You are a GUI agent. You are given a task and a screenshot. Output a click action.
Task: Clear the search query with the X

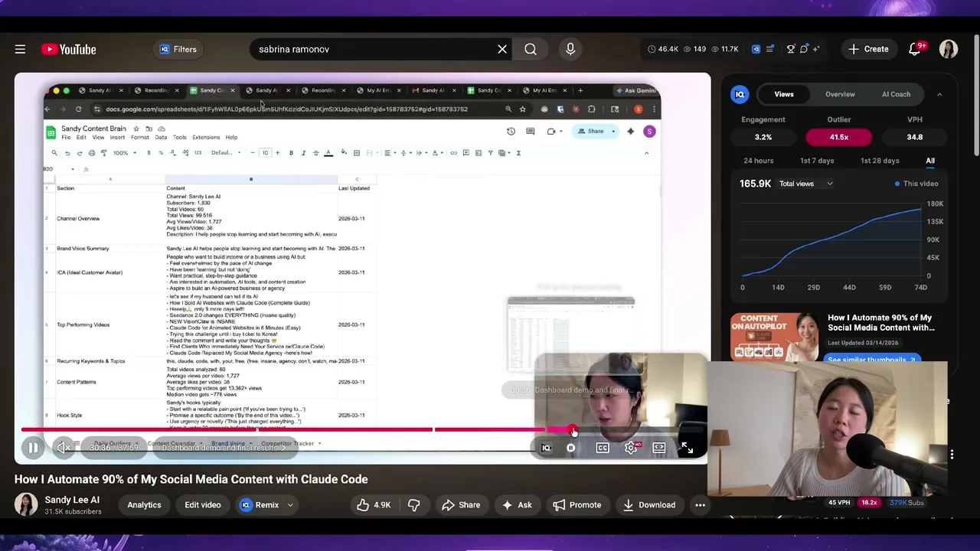click(x=502, y=49)
